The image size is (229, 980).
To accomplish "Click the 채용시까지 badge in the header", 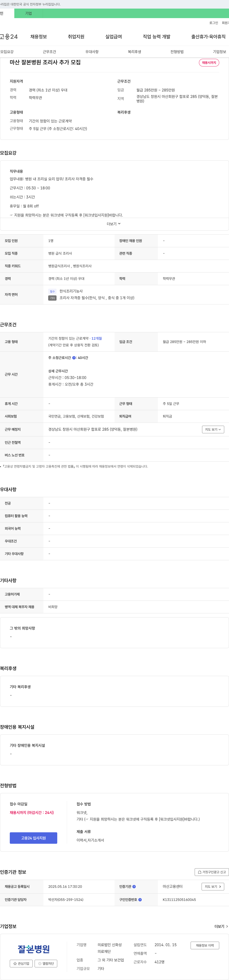I will point(209,63).
